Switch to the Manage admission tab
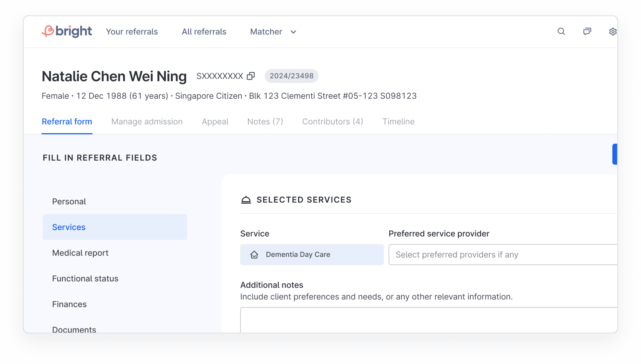This screenshot has height=364, width=641. [x=147, y=121]
